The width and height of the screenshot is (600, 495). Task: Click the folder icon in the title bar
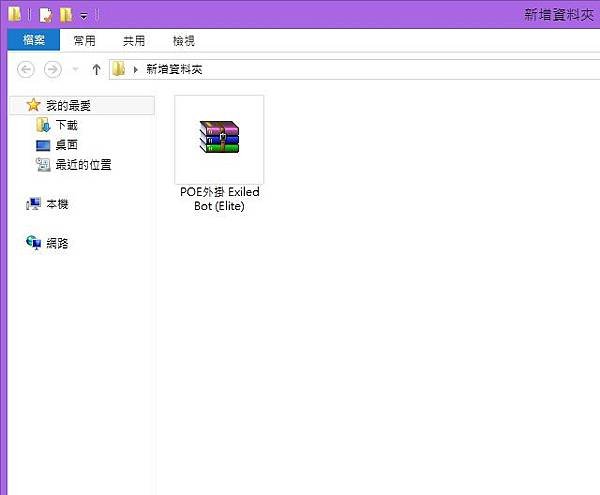point(15,14)
